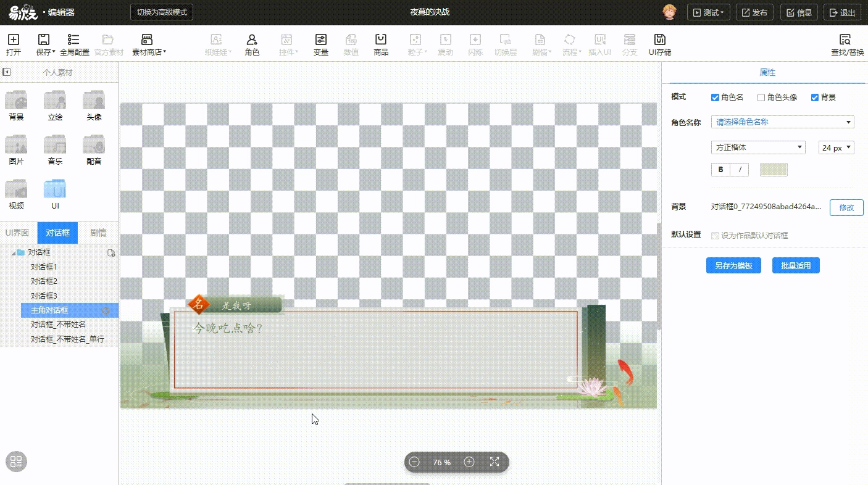The width and height of the screenshot is (868, 485).
Task: Open the 全局配置 global settings
Action: point(74,44)
